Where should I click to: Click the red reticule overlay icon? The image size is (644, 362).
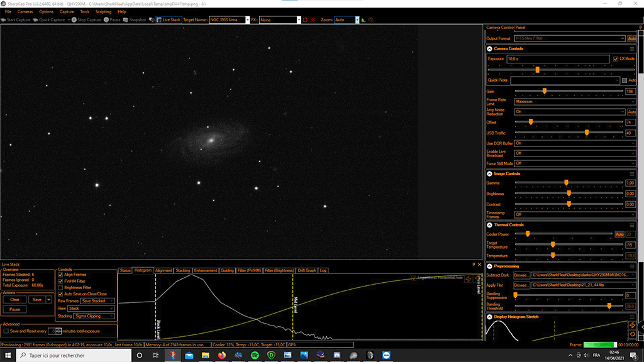[x=313, y=19]
